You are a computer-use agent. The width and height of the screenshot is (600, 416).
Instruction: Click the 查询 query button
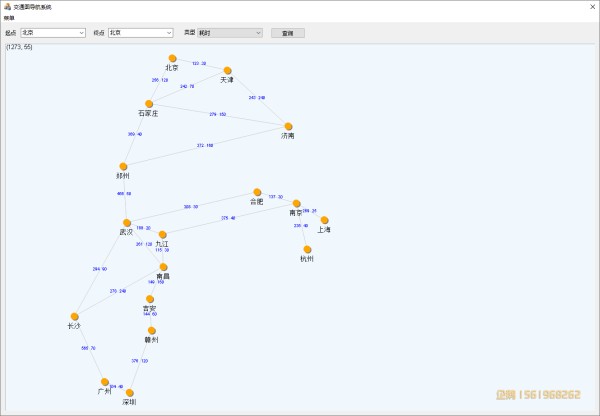(288, 33)
